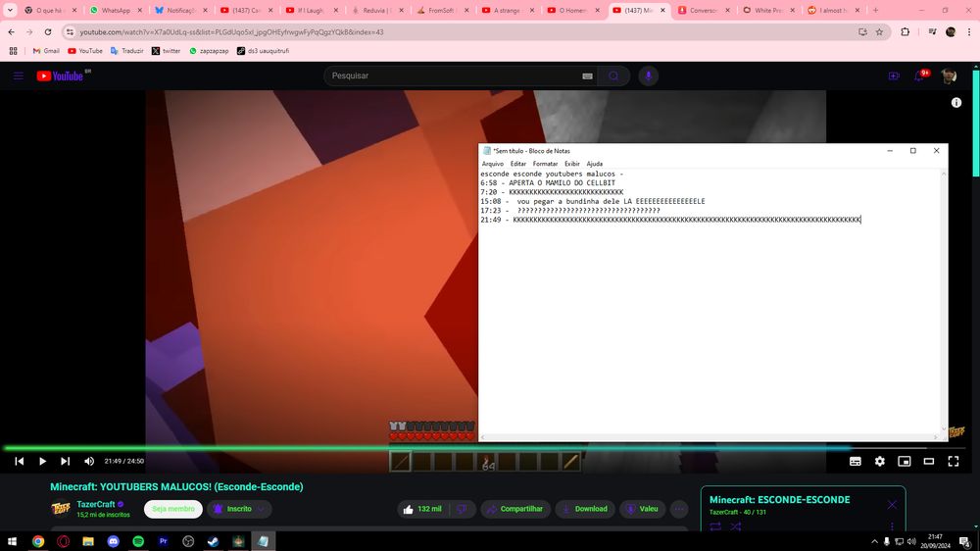
Task: Toggle playlist loop
Action: click(715, 526)
